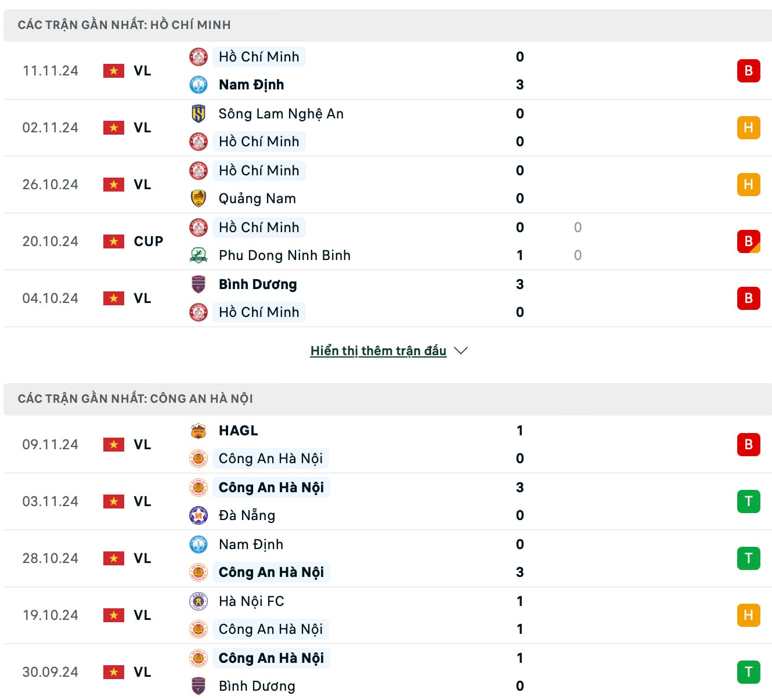
Task: Click the Nam Định logo in 11.11.24 match
Action: [x=199, y=85]
